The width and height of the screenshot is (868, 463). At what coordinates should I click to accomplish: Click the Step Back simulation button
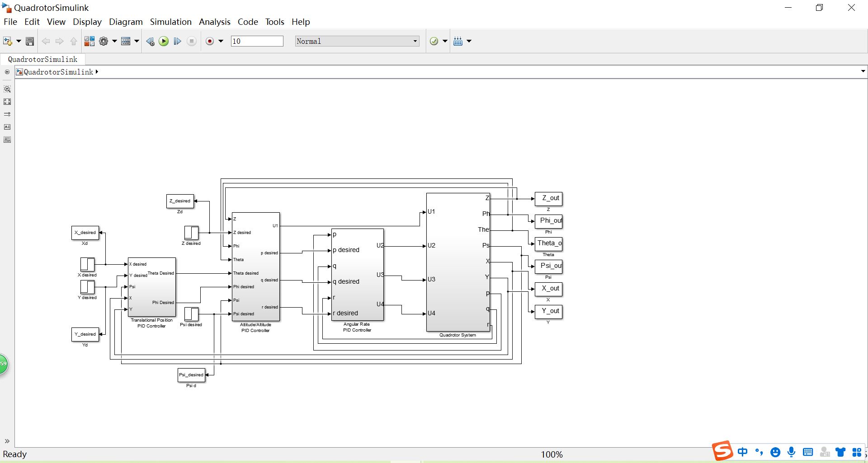150,42
